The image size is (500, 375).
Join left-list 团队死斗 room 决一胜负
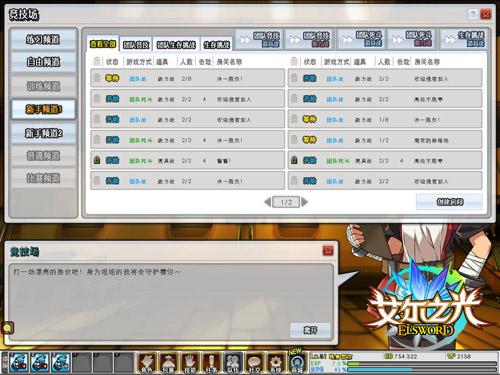click(x=188, y=140)
